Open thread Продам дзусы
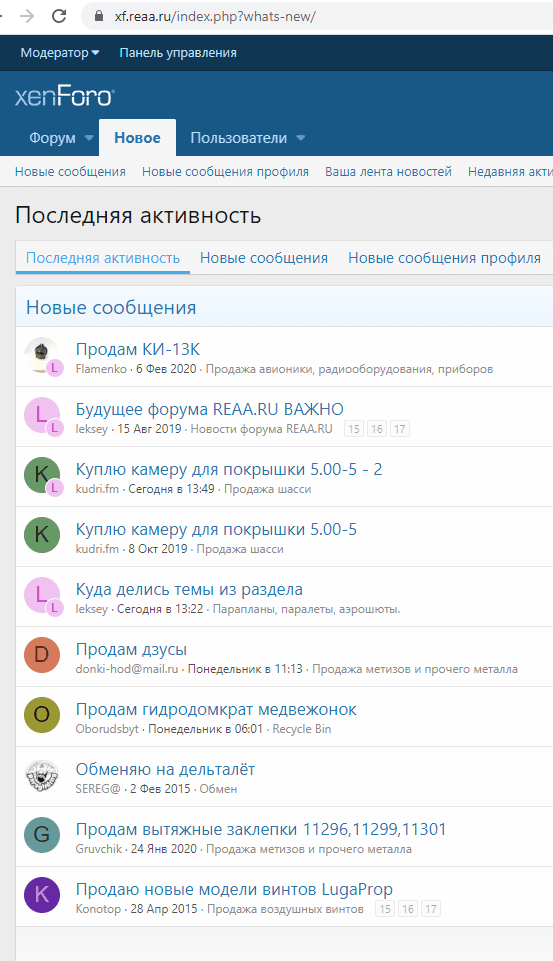Image resolution: width=553 pixels, height=961 pixels. tap(131, 650)
